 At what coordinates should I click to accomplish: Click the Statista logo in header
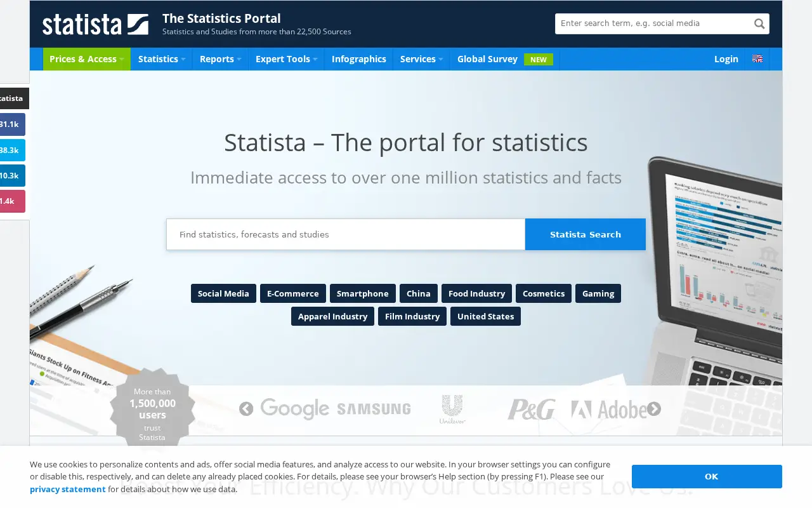(95, 24)
